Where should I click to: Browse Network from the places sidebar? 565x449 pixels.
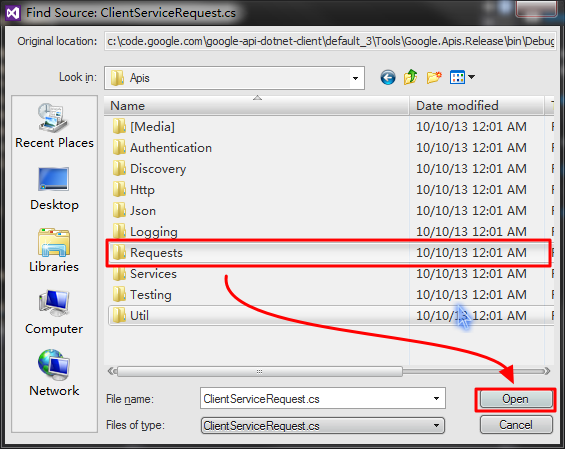54,373
